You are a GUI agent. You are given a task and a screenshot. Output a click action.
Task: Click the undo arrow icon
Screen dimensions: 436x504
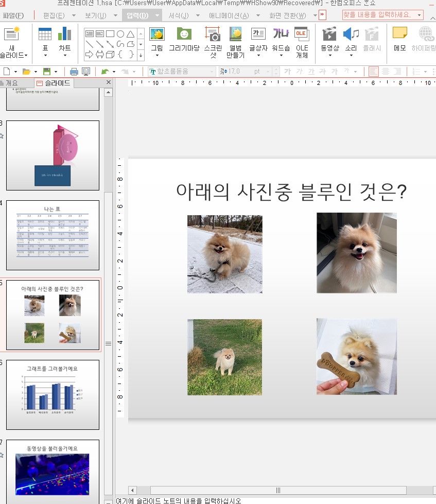105,72
